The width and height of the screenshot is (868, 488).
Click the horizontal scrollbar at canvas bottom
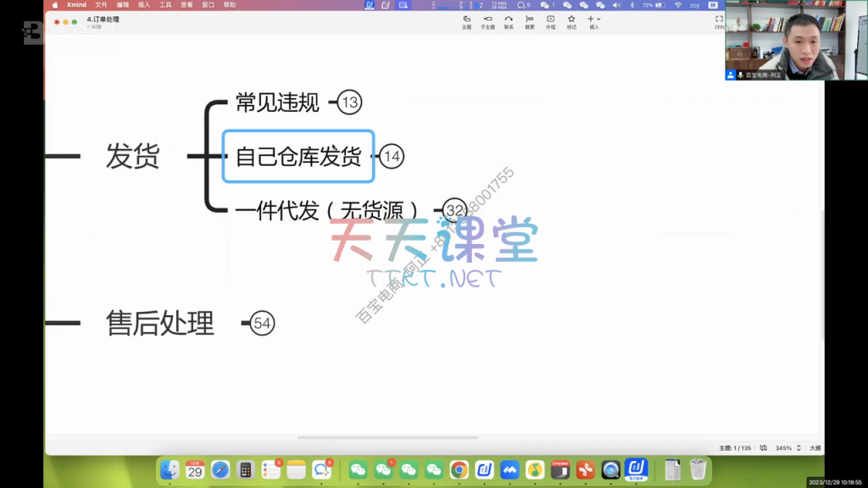(x=387, y=437)
